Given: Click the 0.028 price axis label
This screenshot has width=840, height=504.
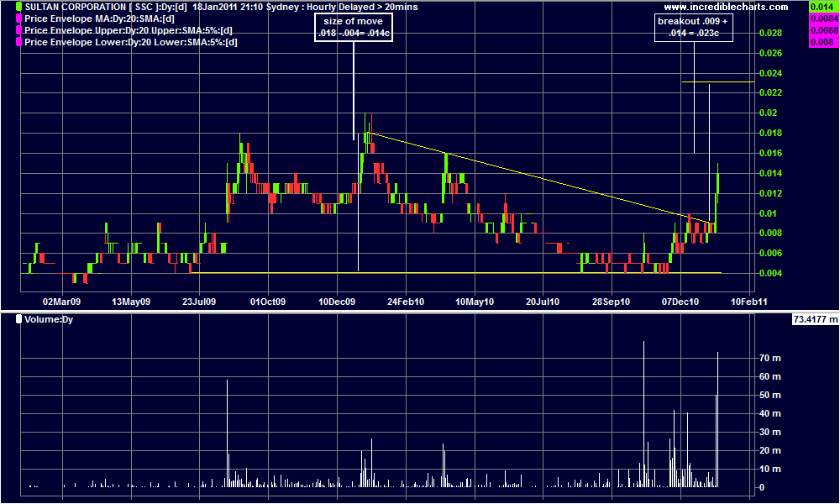Looking at the screenshot, I should tap(770, 34).
